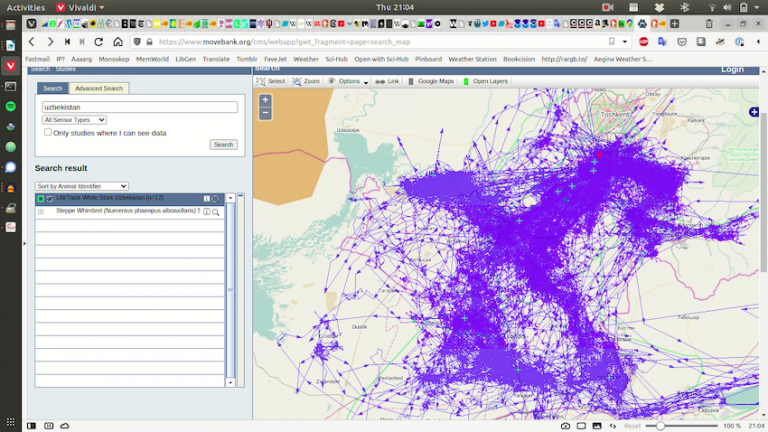Open the Sort by Animal Identifier dropdown

81,186
